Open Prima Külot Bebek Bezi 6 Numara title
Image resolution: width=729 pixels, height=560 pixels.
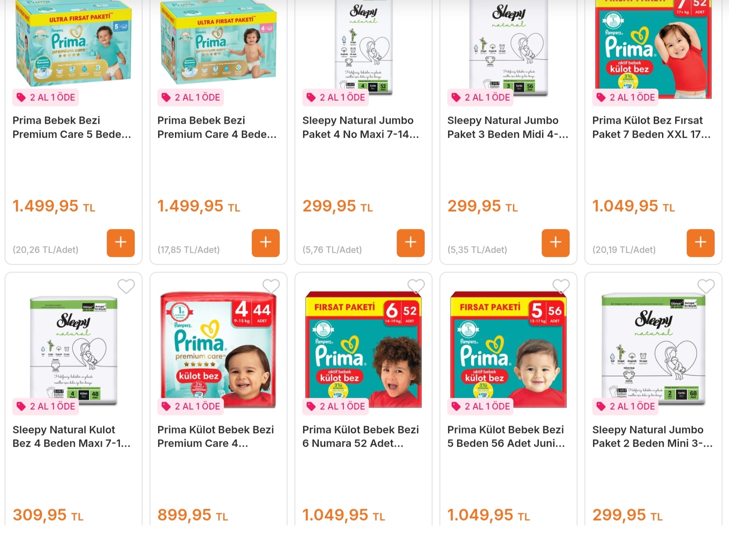pos(361,436)
